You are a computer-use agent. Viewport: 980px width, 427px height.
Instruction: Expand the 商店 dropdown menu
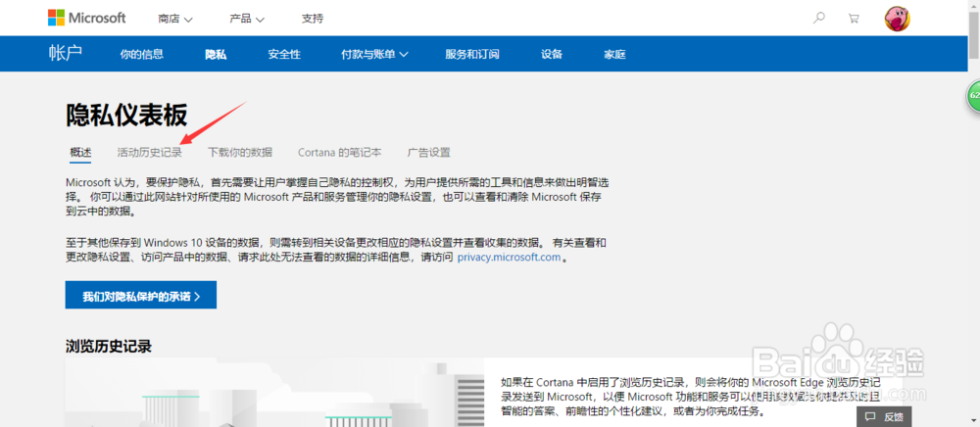coord(175,19)
